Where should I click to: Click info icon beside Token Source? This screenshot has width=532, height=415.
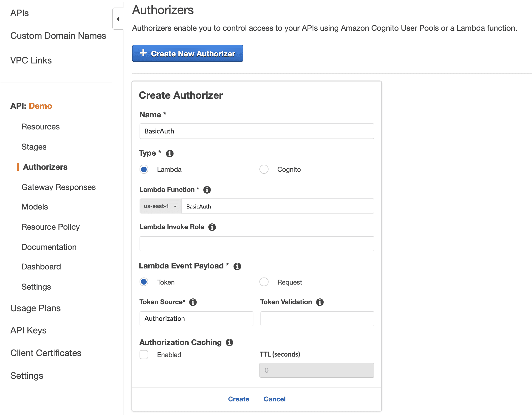pyautogui.click(x=193, y=302)
